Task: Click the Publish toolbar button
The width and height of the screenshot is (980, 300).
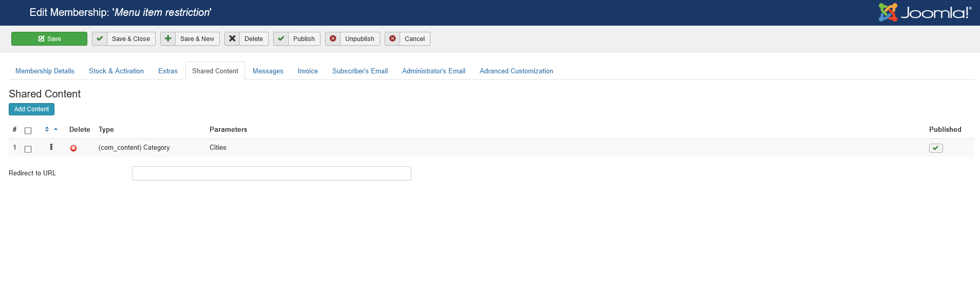Action: [297, 39]
